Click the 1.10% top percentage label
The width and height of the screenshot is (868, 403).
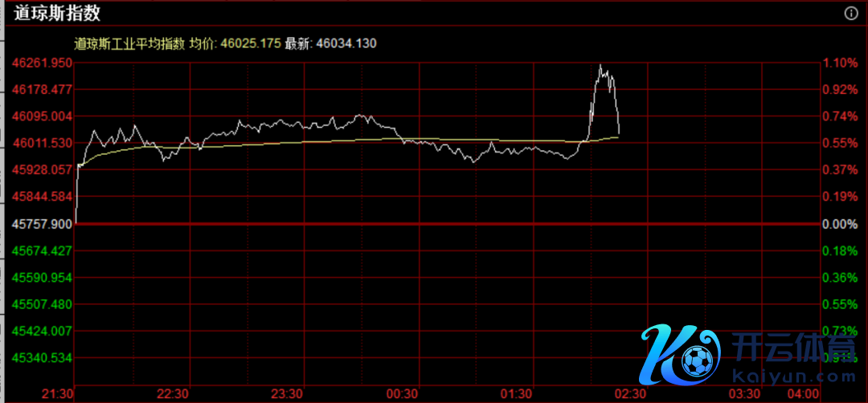pyautogui.click(x=840, y=63)
